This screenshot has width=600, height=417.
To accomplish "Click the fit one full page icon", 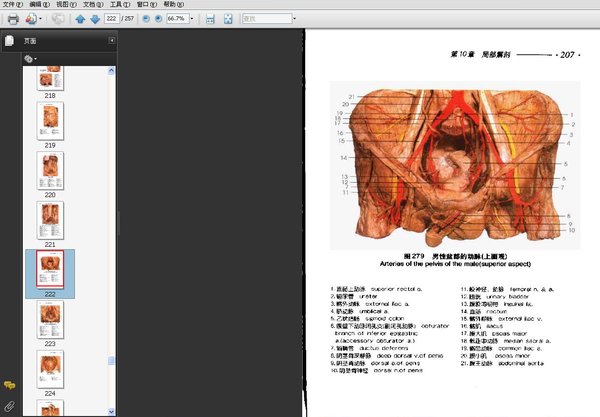I will pyautogui.click(x=228, y=19).
